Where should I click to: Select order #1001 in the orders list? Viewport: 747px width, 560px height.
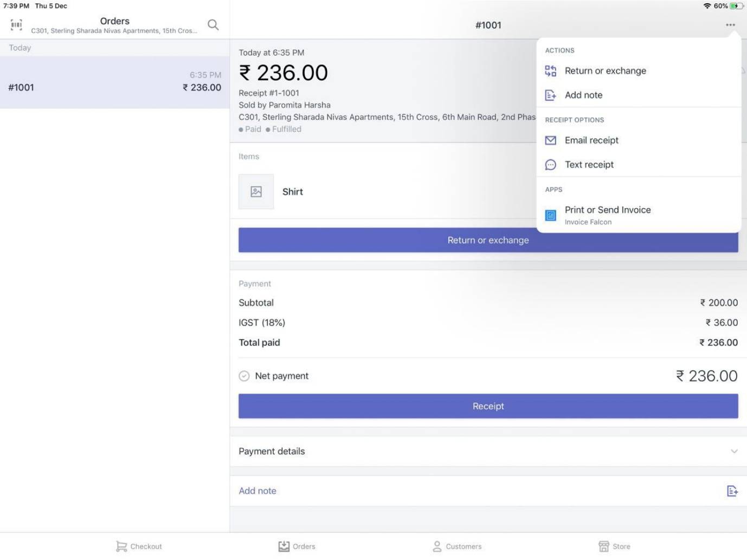pyautogui.click(x=114, y=82)
